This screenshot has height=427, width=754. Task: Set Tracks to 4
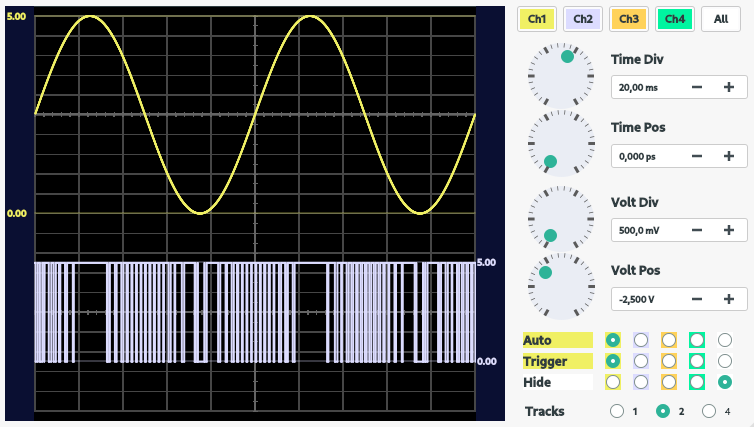point(709,411)
